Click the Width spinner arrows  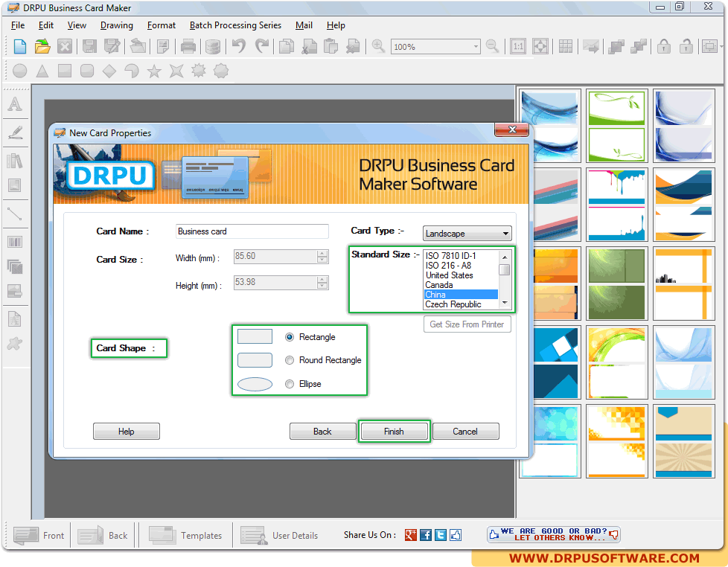pyautogui.click(x=322, y=256)
